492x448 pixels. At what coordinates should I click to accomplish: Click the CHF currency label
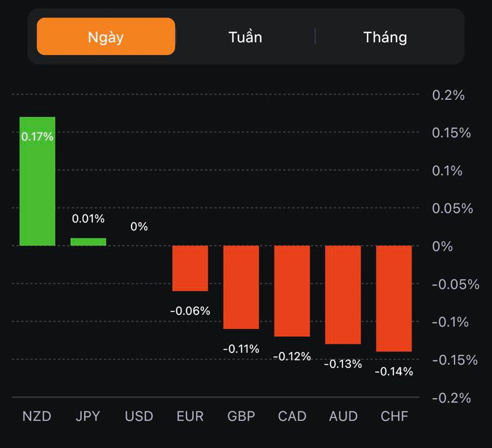coord(394,416)
